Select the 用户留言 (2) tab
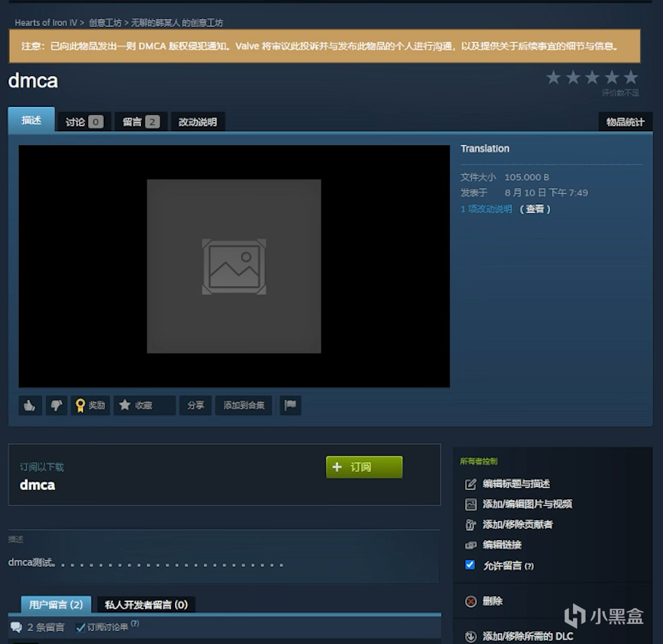The image size is (663, 644). pos(56,605)
